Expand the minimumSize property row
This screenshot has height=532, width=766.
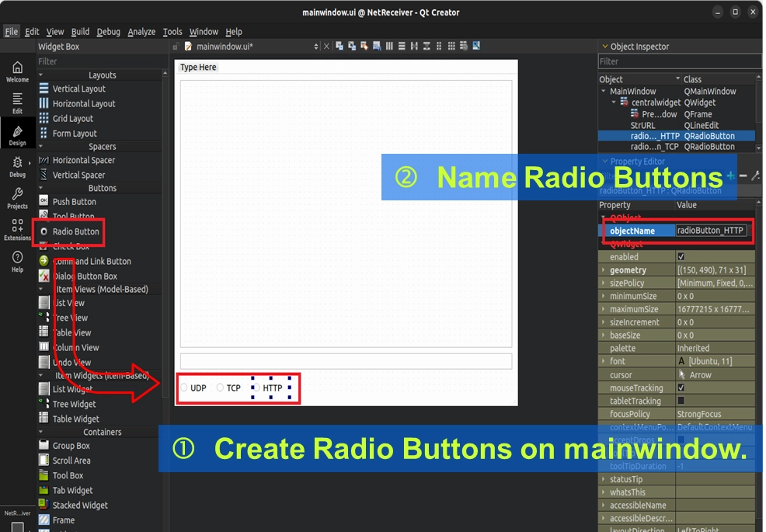[x=604, y=296]
